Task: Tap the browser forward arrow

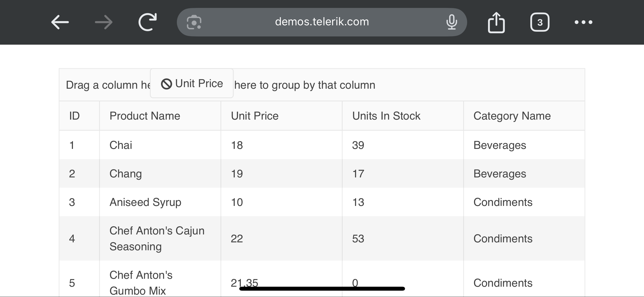Action: pyautogui.click(x=104, y=22)
